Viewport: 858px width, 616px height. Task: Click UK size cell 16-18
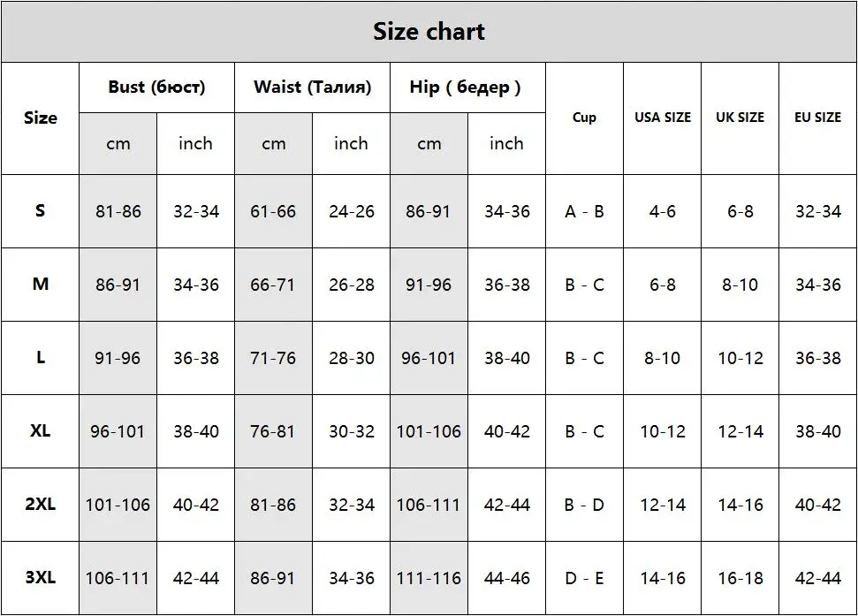coord(740,578)
